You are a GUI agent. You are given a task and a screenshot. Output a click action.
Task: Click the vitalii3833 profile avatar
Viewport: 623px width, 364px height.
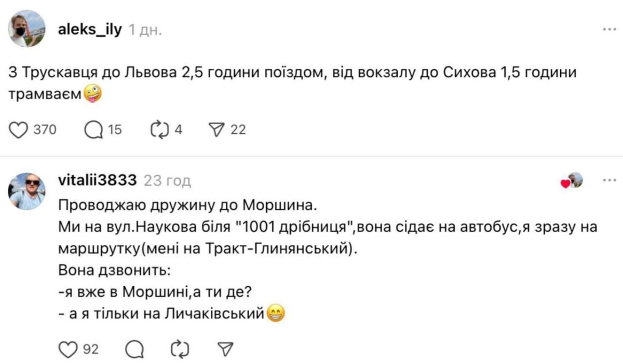(x=27, y=191)
